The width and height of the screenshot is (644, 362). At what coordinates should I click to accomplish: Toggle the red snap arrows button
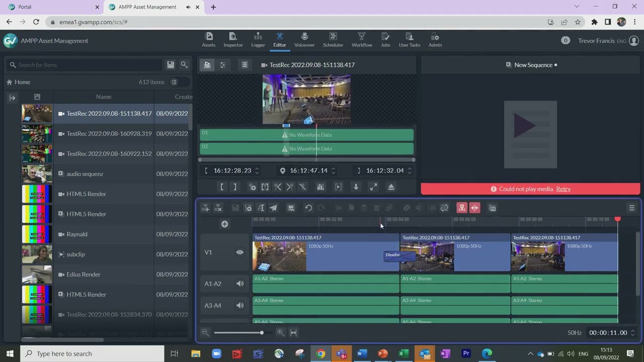point(474,208)
